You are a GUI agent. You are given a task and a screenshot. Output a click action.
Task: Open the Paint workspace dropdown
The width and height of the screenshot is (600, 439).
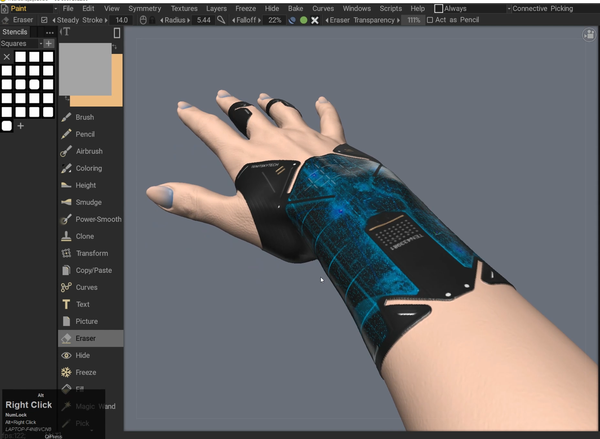[x=30, y=8]
